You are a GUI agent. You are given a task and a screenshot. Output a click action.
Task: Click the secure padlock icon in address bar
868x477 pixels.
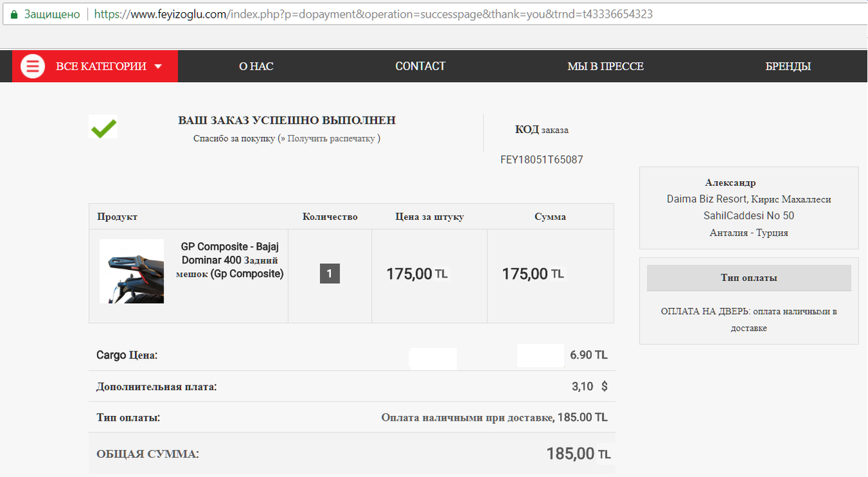pos(14,14)
